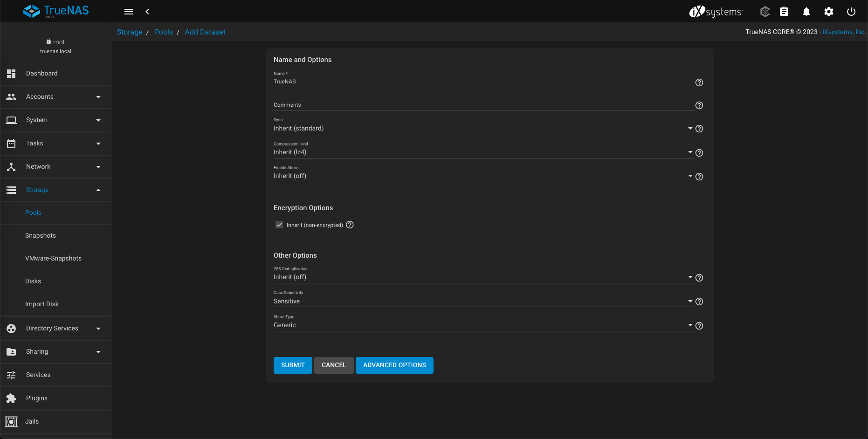Viewport: 868px width, 439px height.
Task: Click the power icon in top bar
Action: tap(851, 12)
